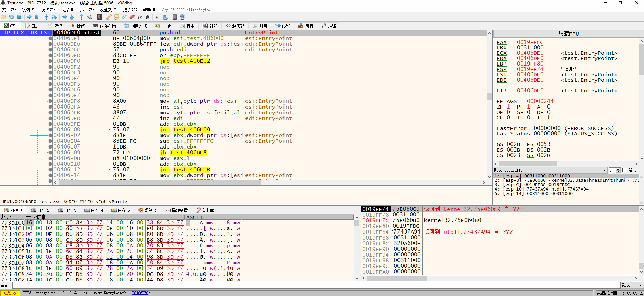Increase the argument count spinner value
The width and height of the screenshot is (644, 296).
coord(618,169)
